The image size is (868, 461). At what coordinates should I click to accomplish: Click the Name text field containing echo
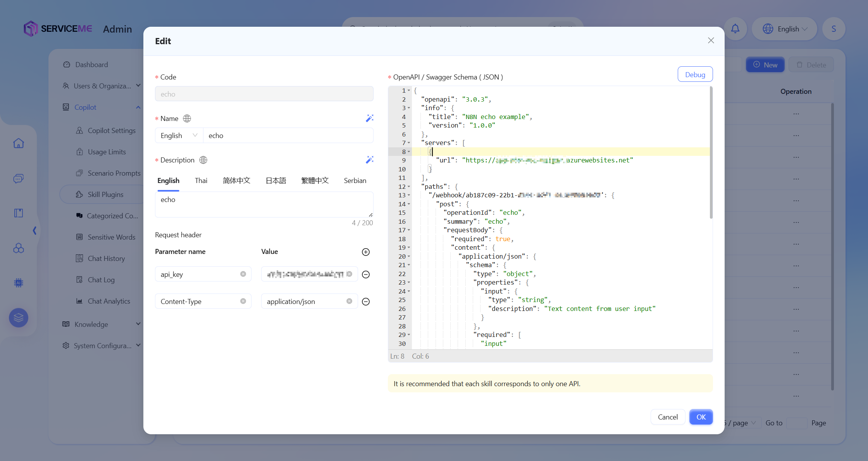coord(288,135)
